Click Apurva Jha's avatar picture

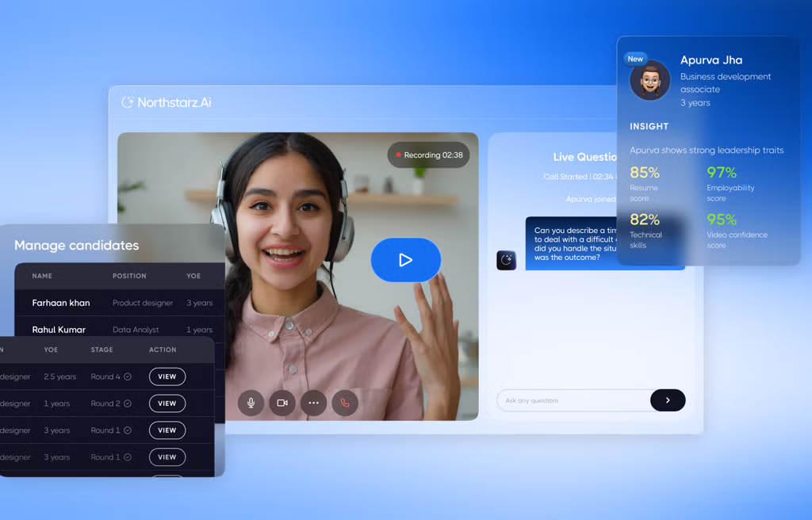pos(650,80)
